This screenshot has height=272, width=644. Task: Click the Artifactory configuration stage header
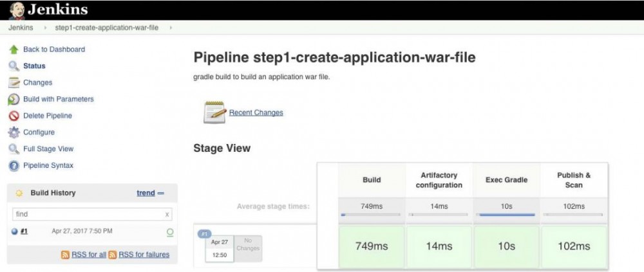tap(439, 180)
